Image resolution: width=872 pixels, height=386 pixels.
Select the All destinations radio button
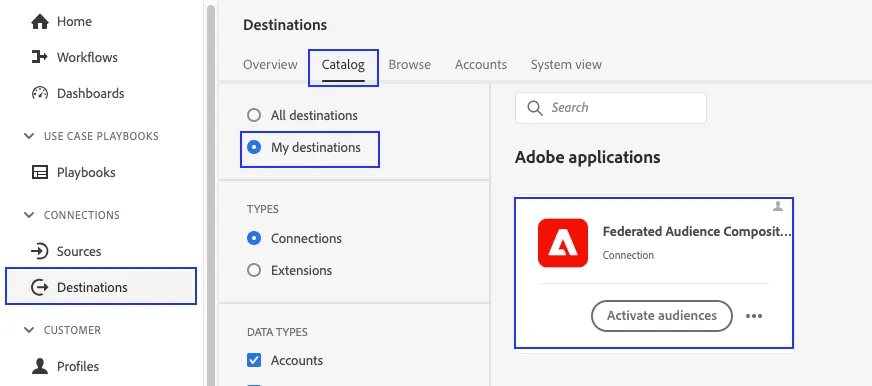click(x=254, y=116)
